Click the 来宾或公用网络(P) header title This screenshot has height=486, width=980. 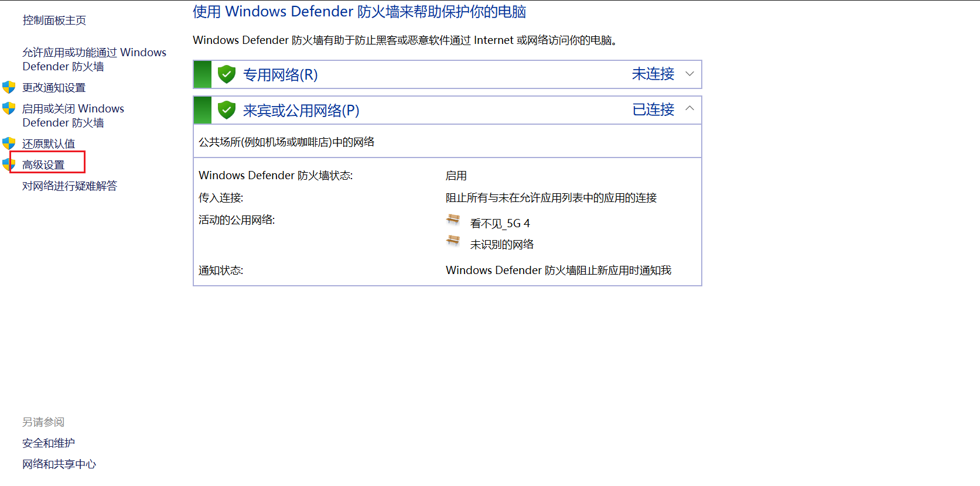coord(301,111)
